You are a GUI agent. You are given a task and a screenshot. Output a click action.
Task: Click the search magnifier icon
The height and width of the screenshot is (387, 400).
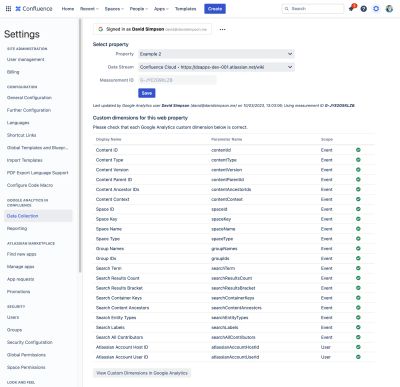(x=287, y=9)
